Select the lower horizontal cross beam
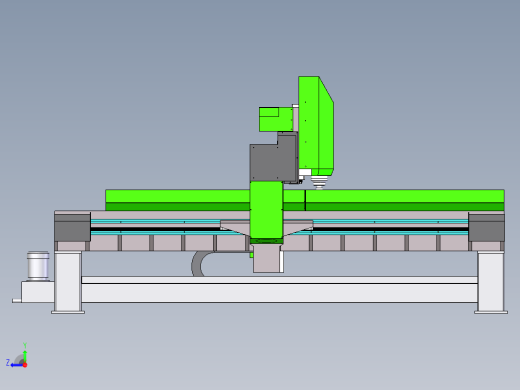The height and width of the screenshot is (390, 520). [279, 289]
